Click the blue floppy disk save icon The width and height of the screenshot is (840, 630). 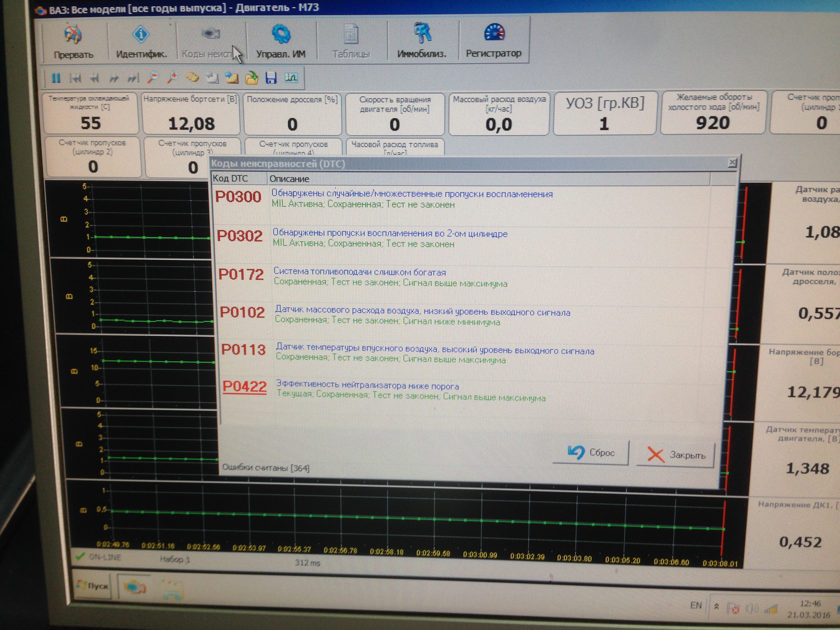[x=271, y=78]
